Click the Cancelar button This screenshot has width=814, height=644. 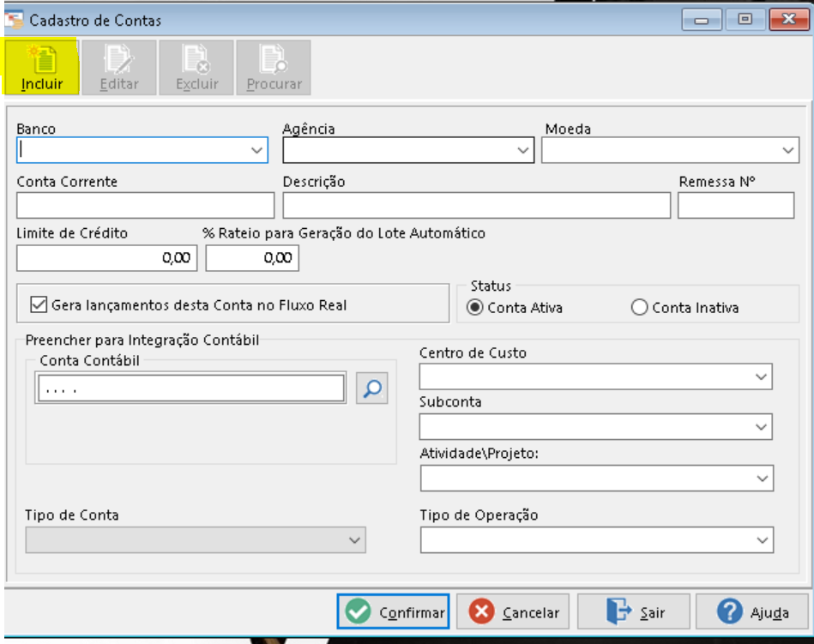pyautogui.click(x=513, y=611)
